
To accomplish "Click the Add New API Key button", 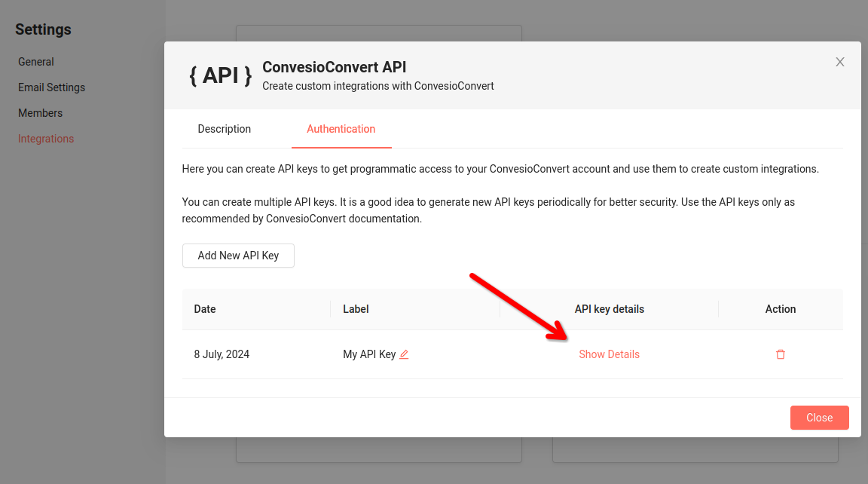I will (x=238, y=255).
